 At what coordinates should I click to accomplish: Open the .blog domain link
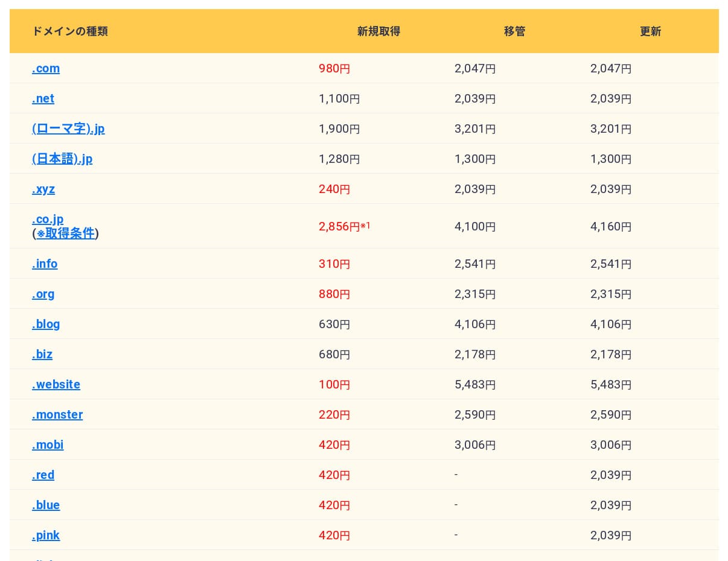[x=46, y=325]
